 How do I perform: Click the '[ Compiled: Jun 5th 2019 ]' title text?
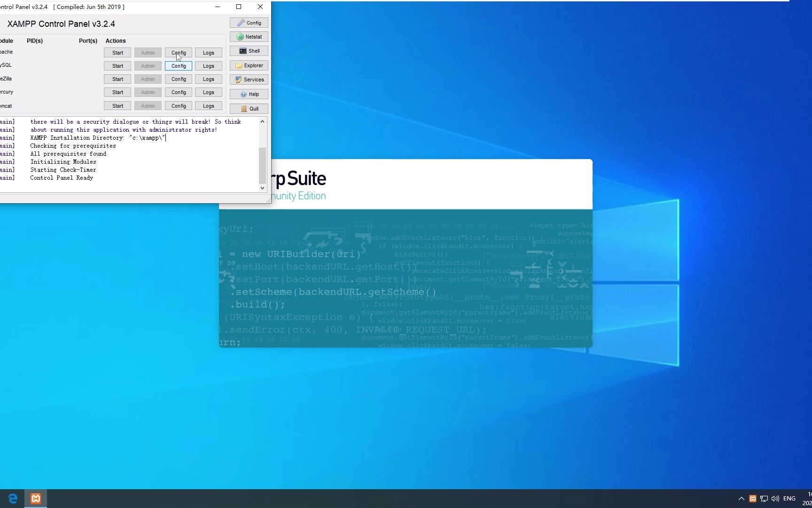click(89, 7)
